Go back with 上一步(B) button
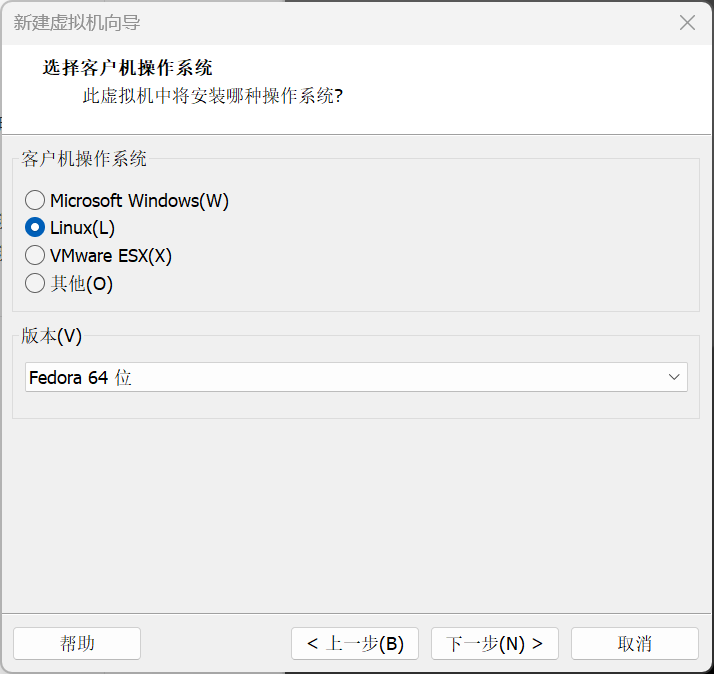The height and width of the screenshot is (674, 714). pyautogui.click(x=355, y=643)
